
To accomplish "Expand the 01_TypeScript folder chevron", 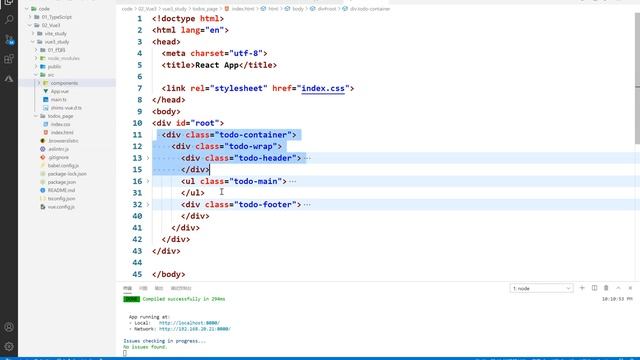I will click(x=30, y=17).
